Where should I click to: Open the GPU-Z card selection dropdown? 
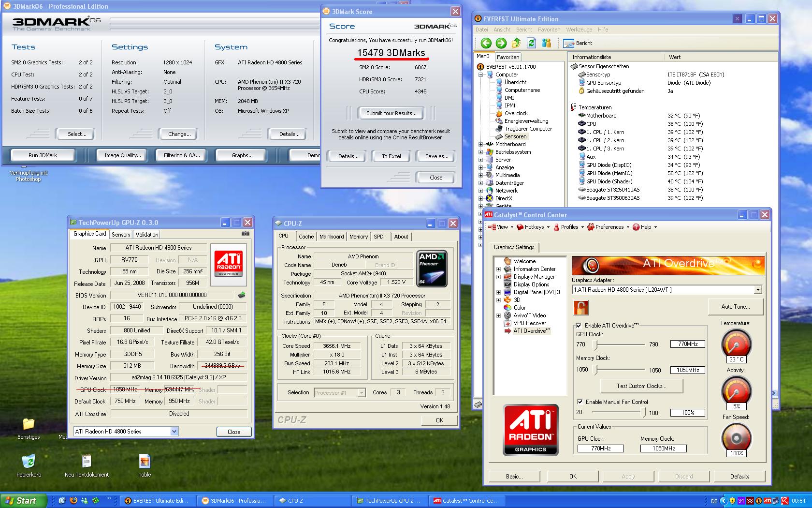[x=174, y=432]
